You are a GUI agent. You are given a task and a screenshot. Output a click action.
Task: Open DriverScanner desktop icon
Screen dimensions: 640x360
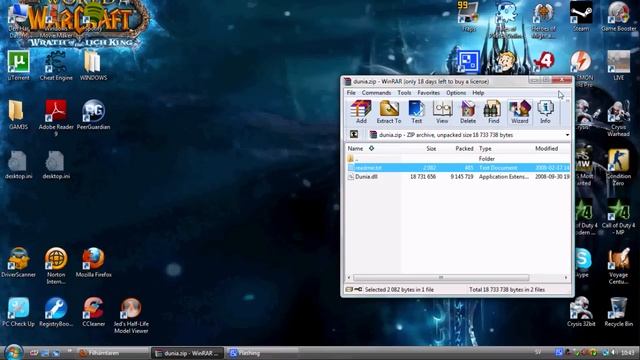[18, 262]
